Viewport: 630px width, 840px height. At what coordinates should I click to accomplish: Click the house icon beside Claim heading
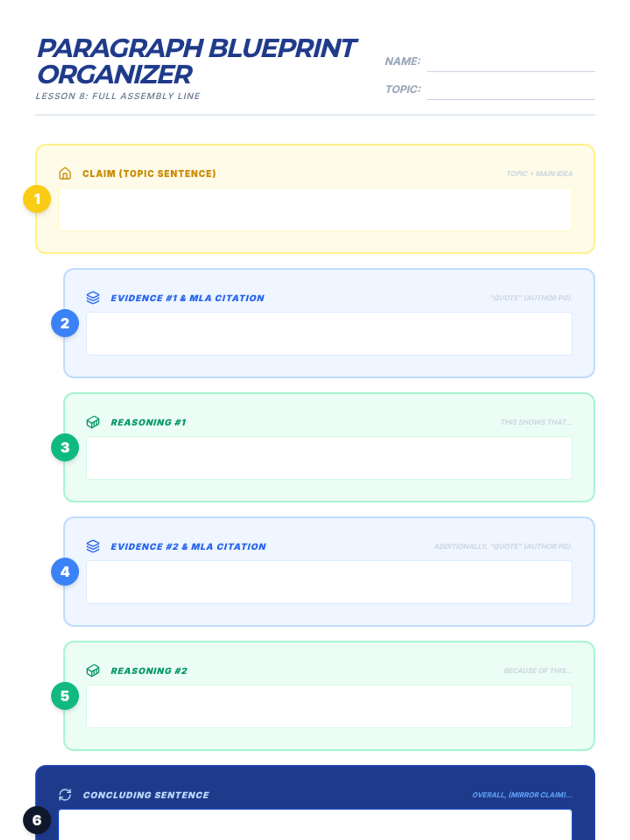65,173
